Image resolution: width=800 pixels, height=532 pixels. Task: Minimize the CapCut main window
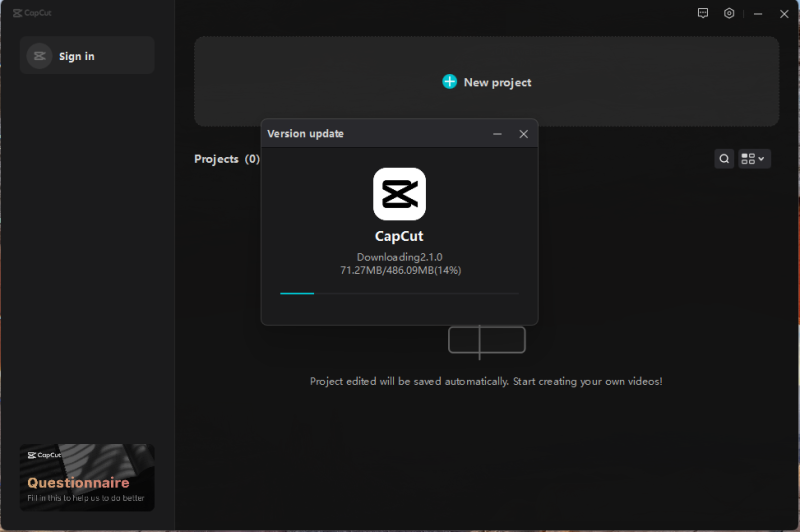758,14
